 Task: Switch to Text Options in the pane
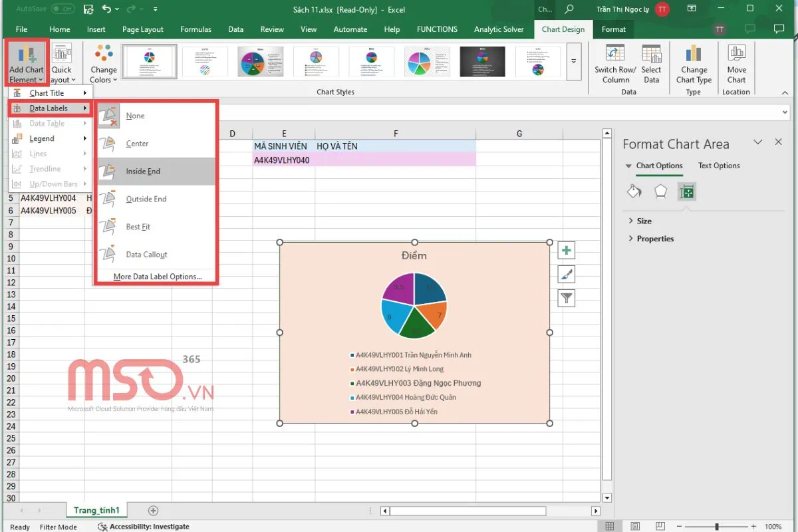pos(718,166)
